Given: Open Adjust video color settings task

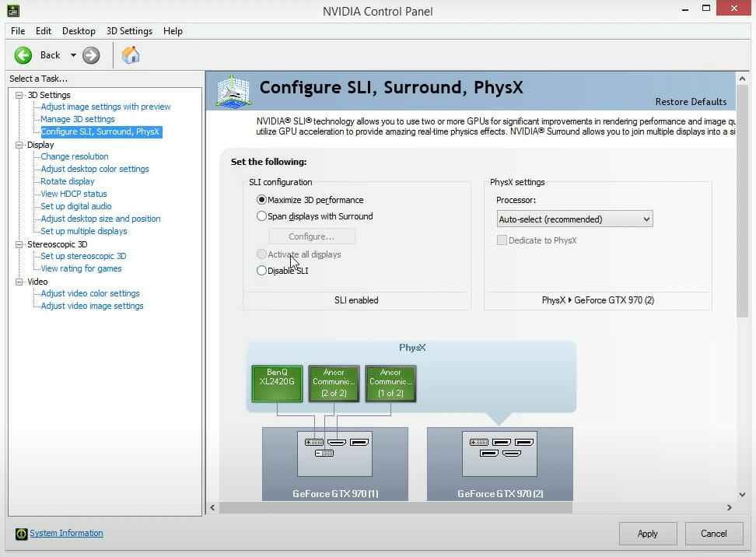Looking at the screenshot, I should [90, 293].
